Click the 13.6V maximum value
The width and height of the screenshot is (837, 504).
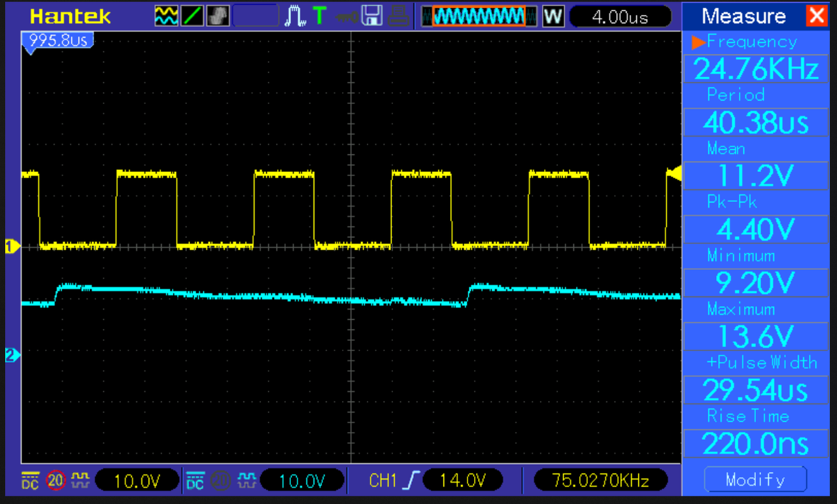point(756,337)
